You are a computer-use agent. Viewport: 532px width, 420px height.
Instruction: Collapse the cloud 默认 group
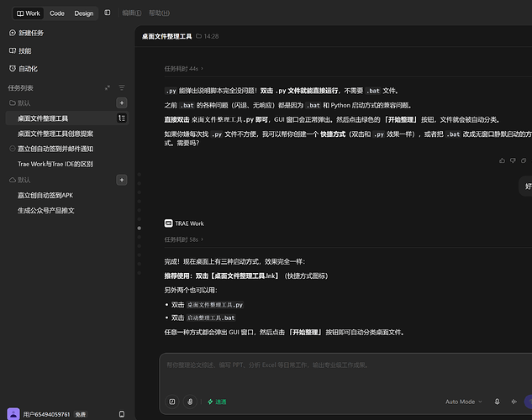[19, 180]
